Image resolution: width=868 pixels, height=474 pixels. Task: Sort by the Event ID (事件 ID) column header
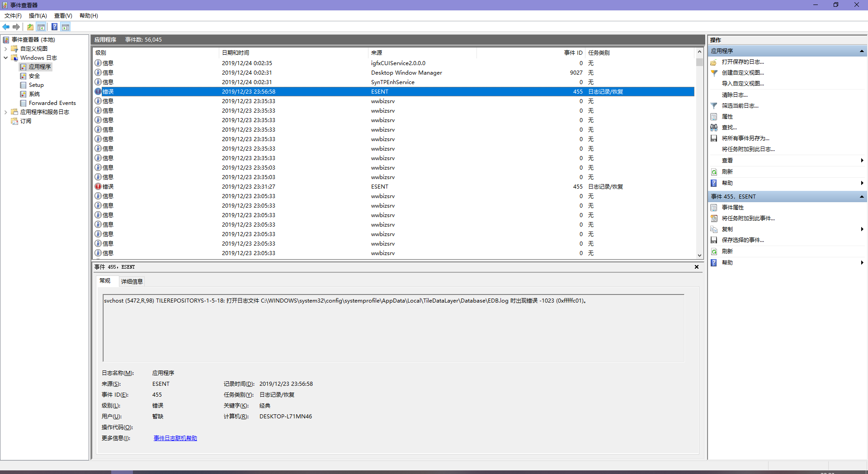click(531, 53)
